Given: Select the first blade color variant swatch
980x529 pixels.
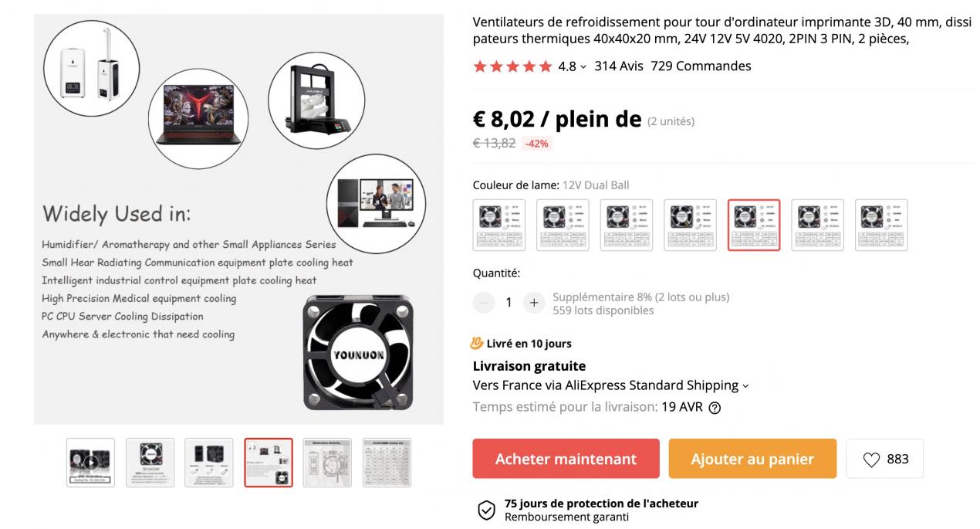Looking at the screenshot, I should pos(499,225).
